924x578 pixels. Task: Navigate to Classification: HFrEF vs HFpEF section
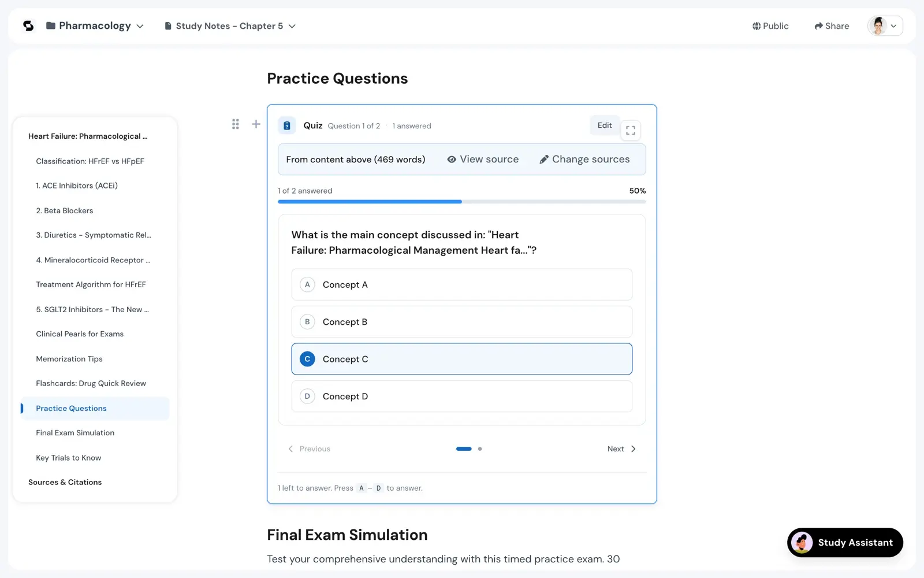90,161
